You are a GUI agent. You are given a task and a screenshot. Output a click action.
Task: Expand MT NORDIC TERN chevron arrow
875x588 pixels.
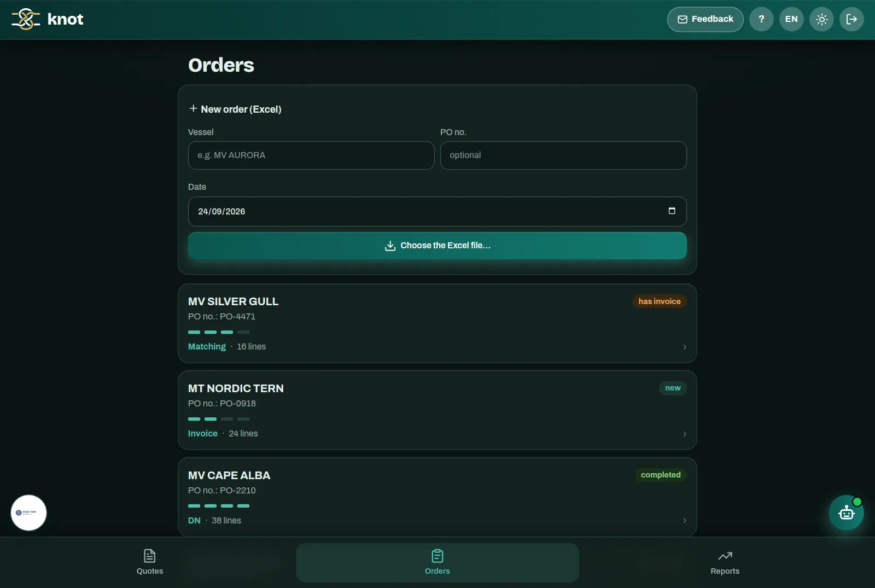(x=685, y=434)
